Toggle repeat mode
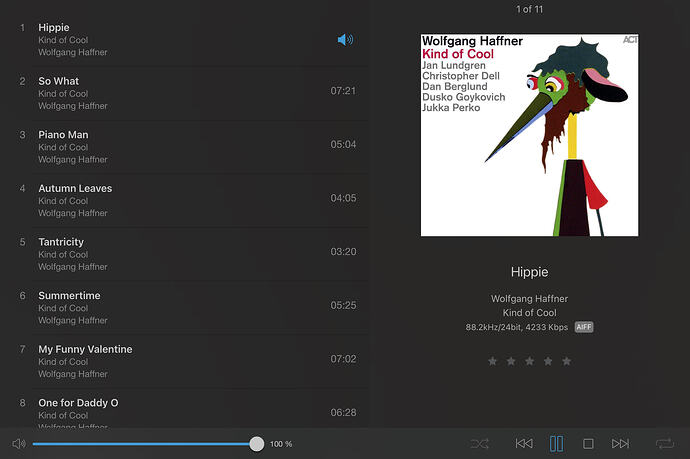This screenshot has height=459, width=690. click(664, 444)
